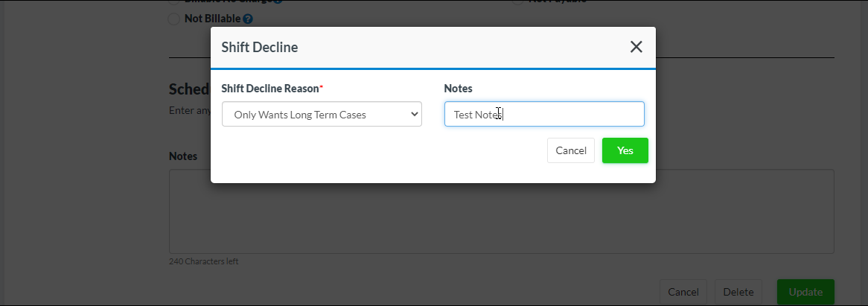Click the Notes label inside the dialog

coord(458,89)
